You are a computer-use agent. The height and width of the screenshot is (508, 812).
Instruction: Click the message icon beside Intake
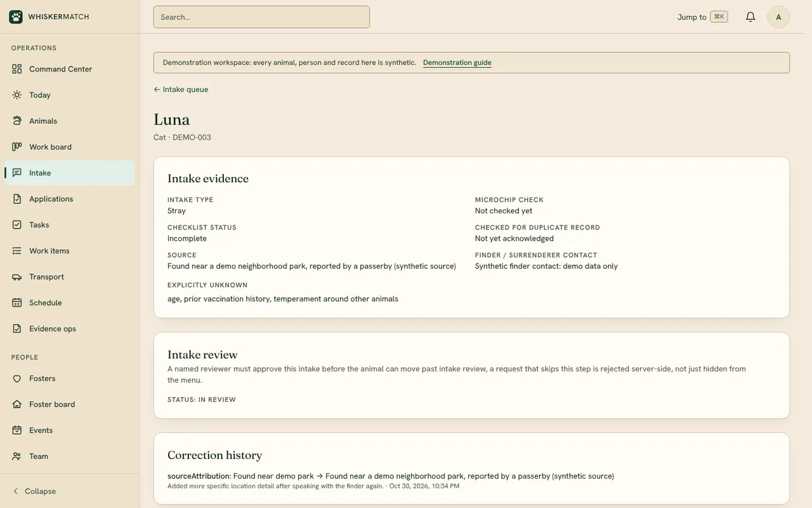coord(17,173)
